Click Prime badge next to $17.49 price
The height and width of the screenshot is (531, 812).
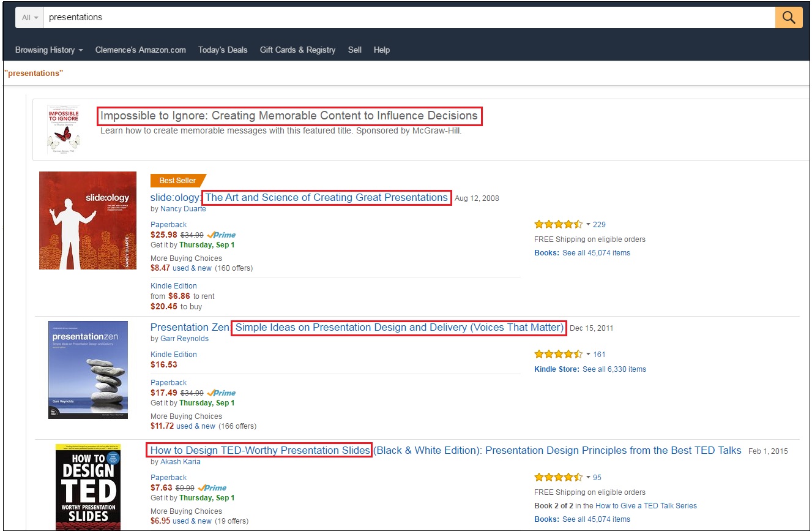(x=222, y=393)
